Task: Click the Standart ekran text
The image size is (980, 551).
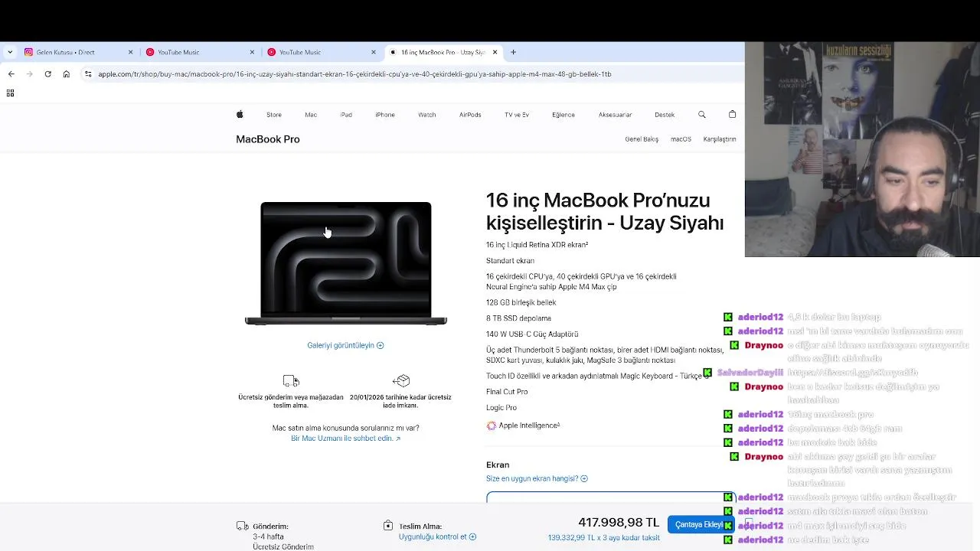Action: click(x=510, y=261)
